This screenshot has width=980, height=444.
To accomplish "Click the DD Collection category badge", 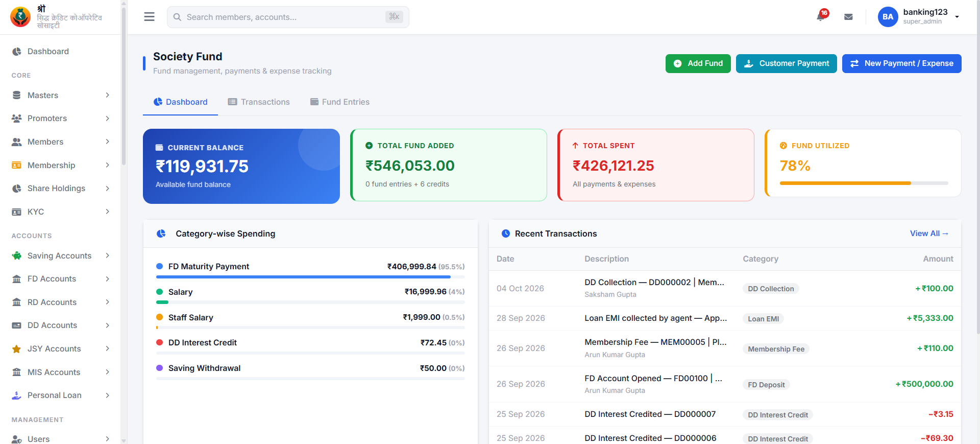I will coord(771,289).
